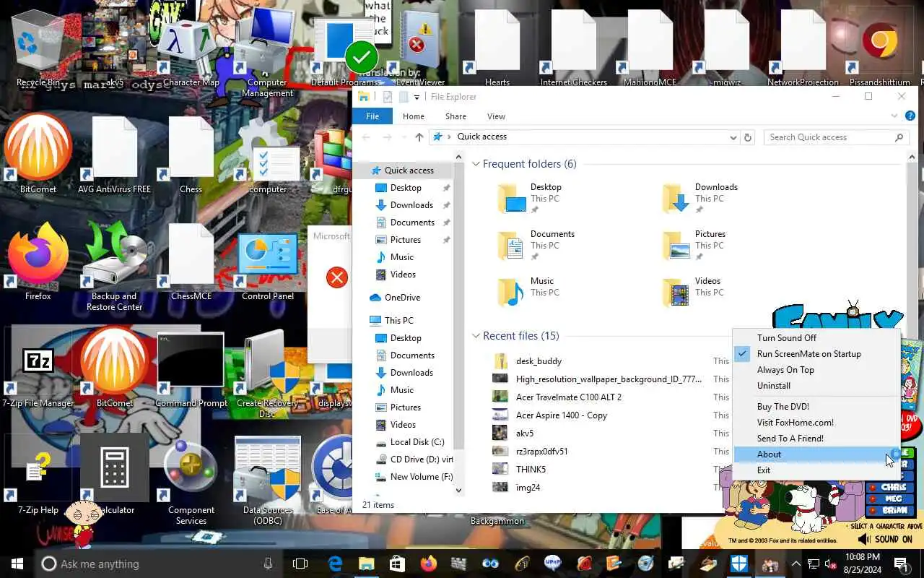Open the Recycle Bin desktop icon
This screenshot has width=924, height=578.
click(x=39, y=51)
